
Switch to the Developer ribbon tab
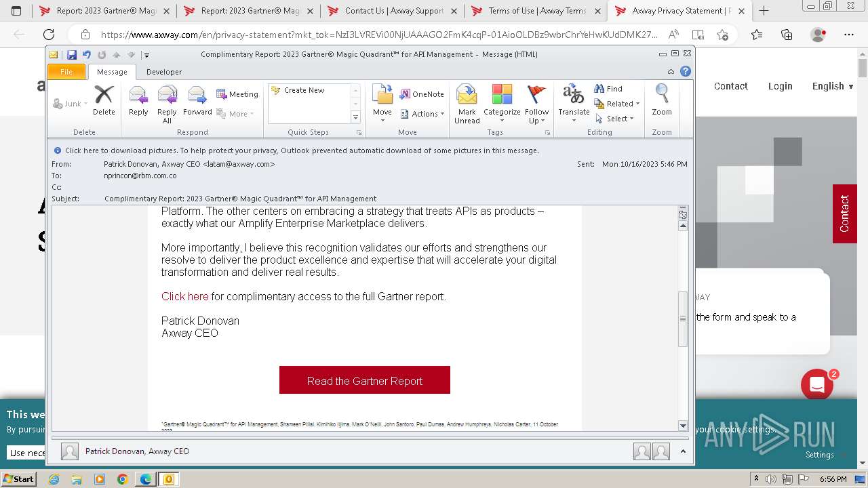164,72
